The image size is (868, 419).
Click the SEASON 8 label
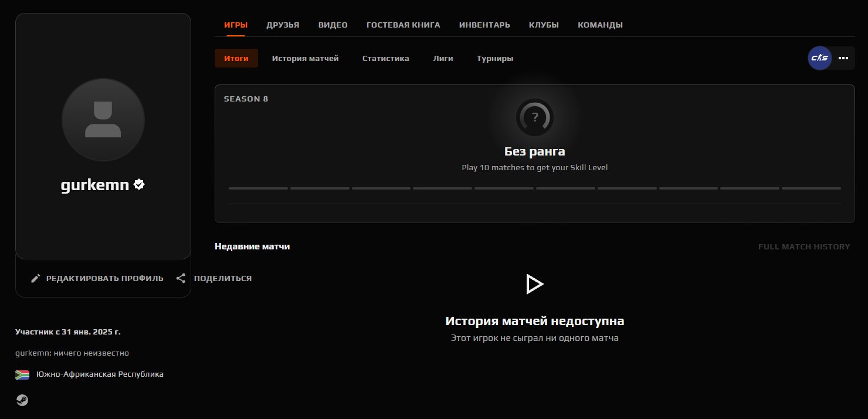click(x=246, y=99)
